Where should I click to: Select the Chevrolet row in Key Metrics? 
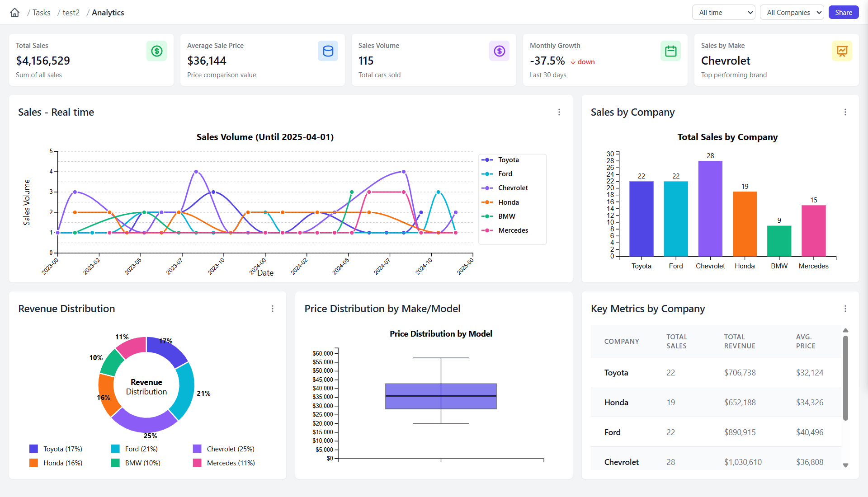tap(716, 459)
